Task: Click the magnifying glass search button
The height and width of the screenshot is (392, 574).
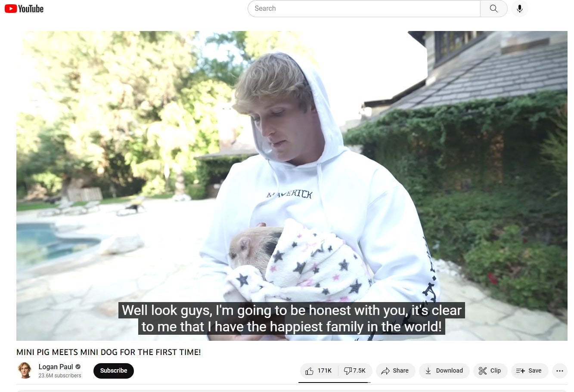Action: click(x=493, y=9)
